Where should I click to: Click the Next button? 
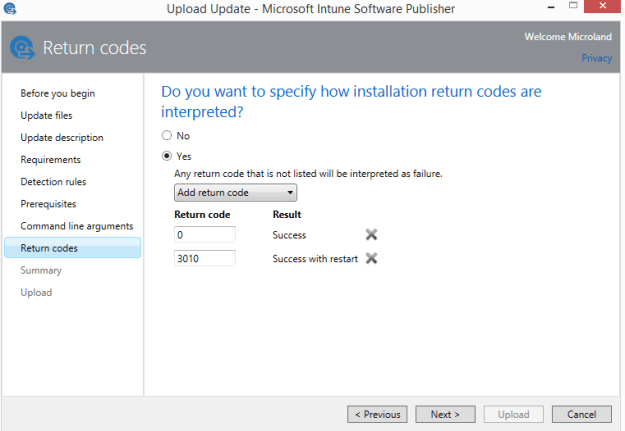(445, 414)
